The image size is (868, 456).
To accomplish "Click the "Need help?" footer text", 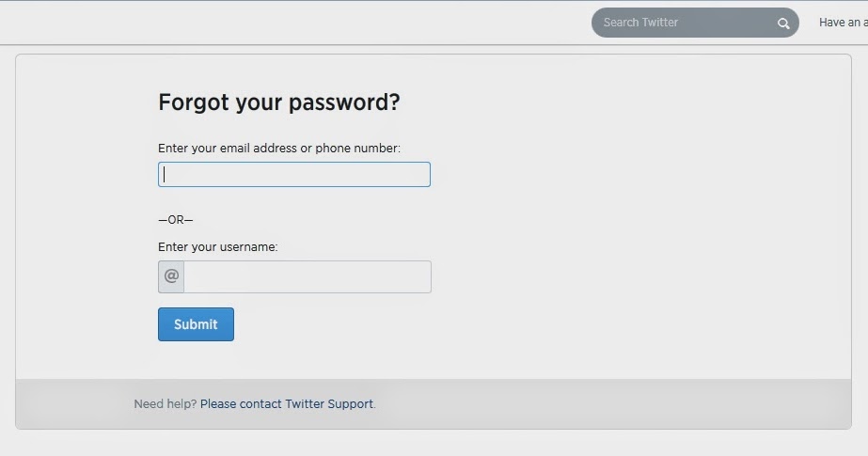I will pos(166,404).
